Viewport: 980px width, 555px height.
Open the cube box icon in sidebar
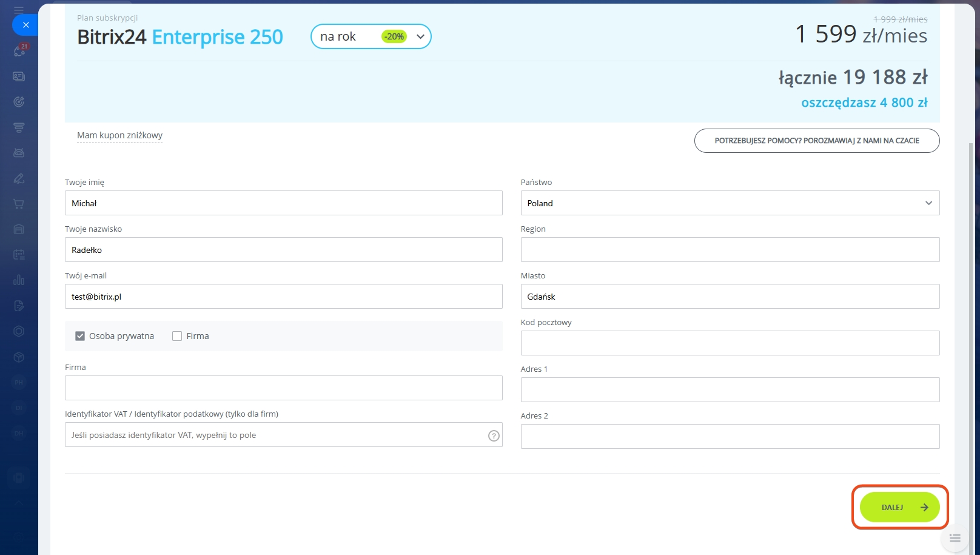coord(19,357)
